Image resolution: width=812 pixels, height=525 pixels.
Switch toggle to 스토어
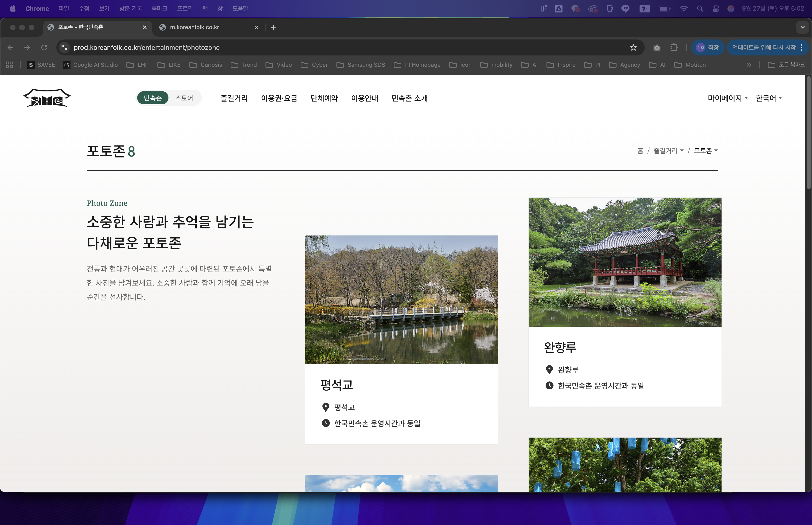[184, 98]
